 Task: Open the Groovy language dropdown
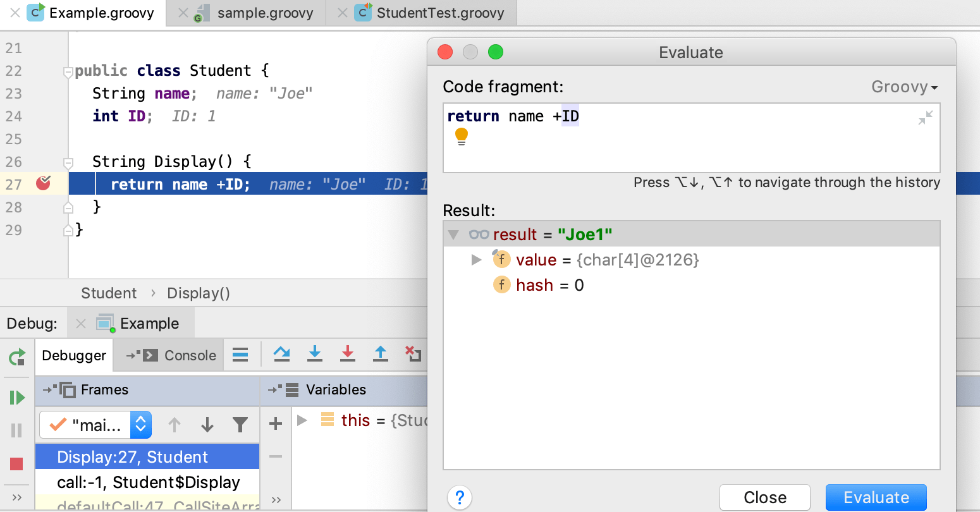click(903, 87)
